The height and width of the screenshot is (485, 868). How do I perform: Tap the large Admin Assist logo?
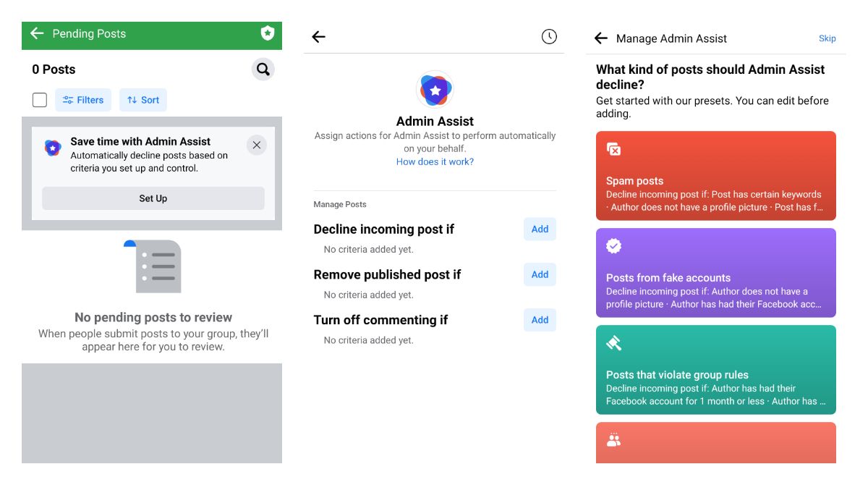pyautogui.click(x=435, y=90)
